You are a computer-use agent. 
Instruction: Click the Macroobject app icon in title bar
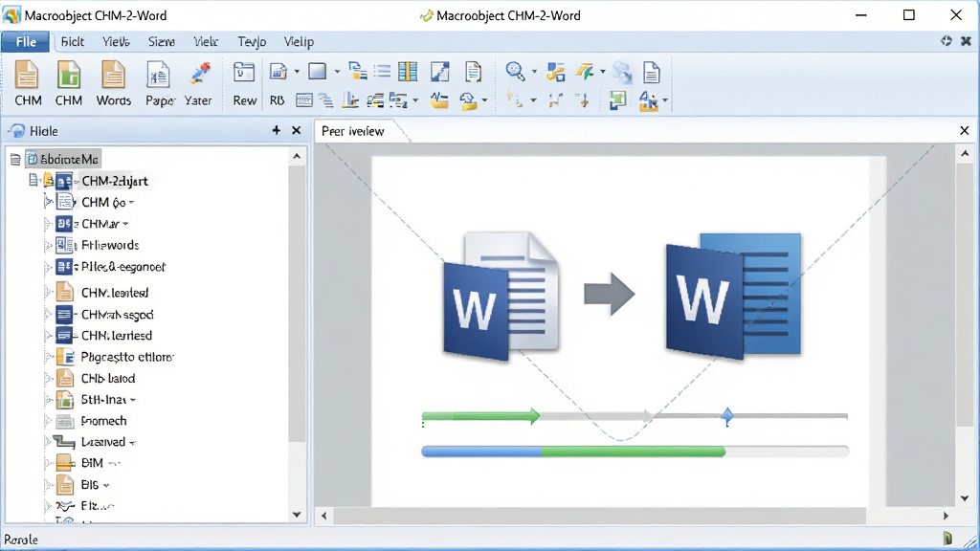point(11,15)
